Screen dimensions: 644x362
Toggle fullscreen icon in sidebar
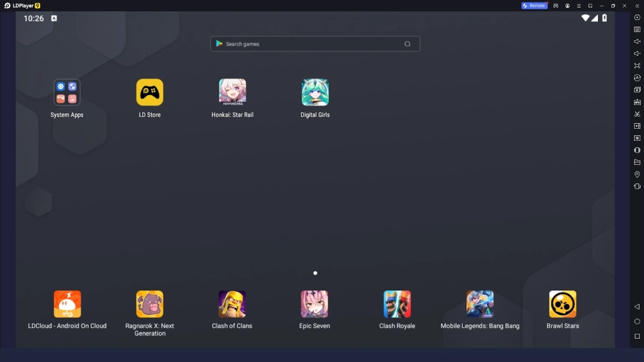(637, 65)
